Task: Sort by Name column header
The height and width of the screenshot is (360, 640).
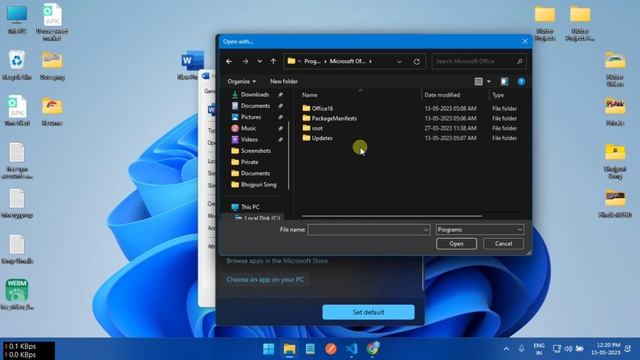Action: click(309, 95)
